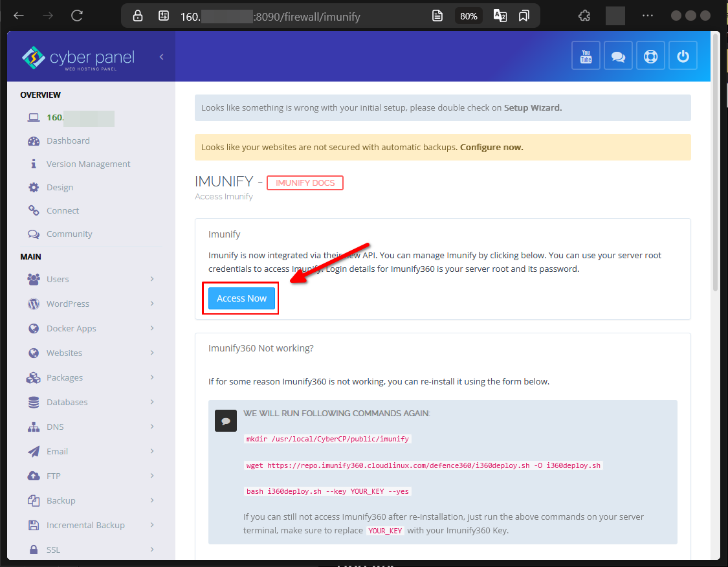
Task: Click the browser back arrow
Action: click(19, 16)
